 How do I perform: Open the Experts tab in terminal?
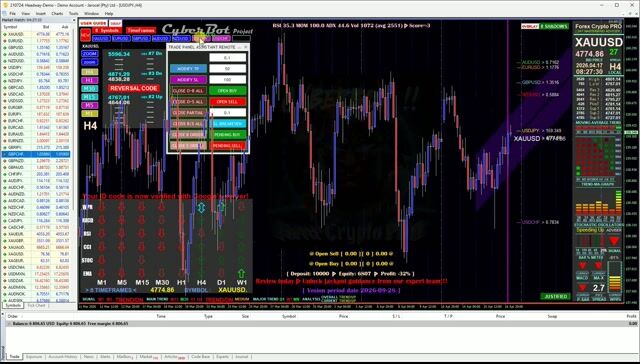coord(222,357)
